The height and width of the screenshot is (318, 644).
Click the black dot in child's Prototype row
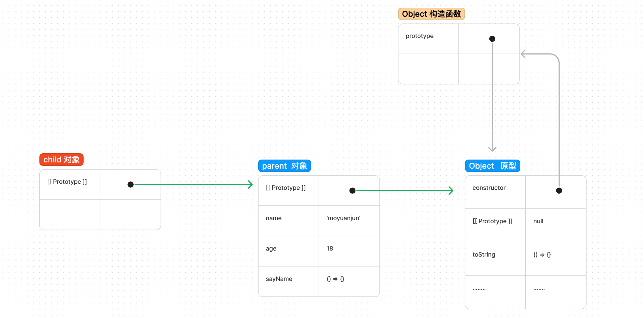pyautogui.click(x=131, y=185)
